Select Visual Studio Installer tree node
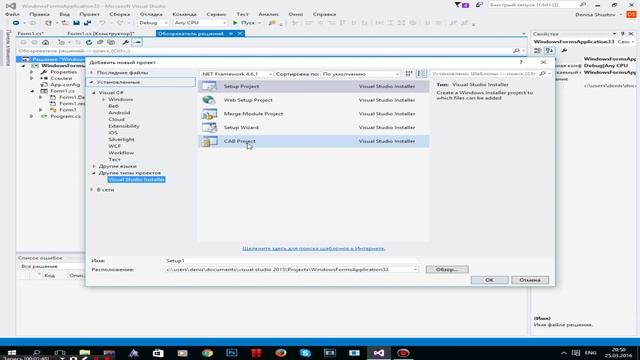Image resolution: width=640 pixels, height=360 pixels. (136, 180)
